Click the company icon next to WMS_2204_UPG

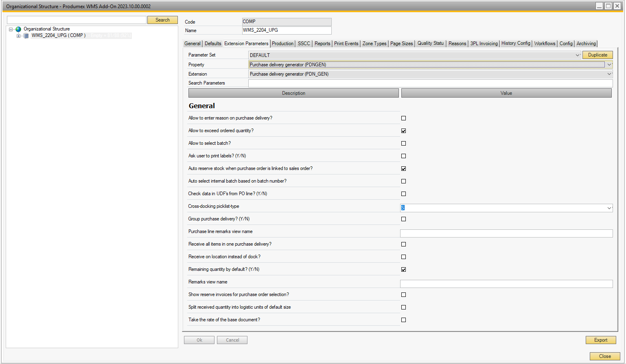coord(26,36)
